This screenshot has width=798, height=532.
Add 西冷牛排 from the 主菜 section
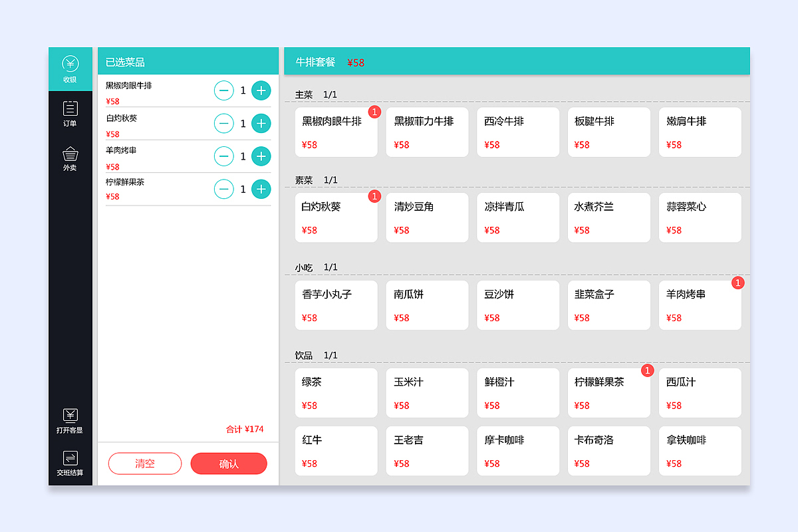point(518,132)
